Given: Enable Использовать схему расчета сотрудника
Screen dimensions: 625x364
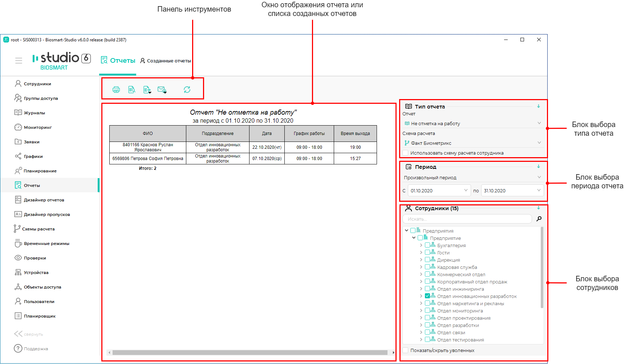Looking at the screenshot, I should point(405,153).
